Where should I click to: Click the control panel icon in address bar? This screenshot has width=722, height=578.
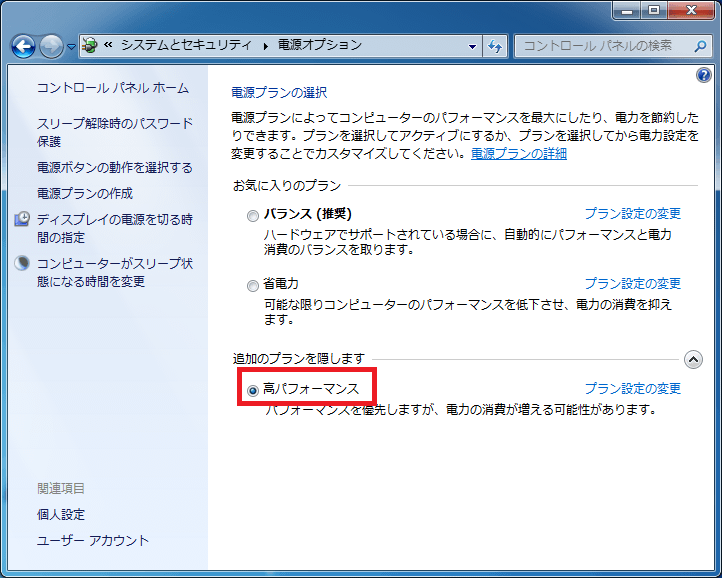point(90,46)
